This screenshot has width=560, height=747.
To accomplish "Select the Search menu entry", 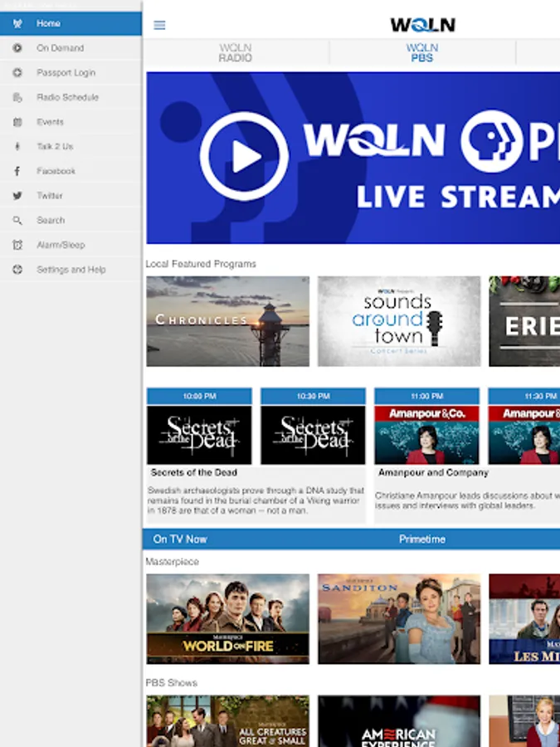I will (x=71, y=221).
